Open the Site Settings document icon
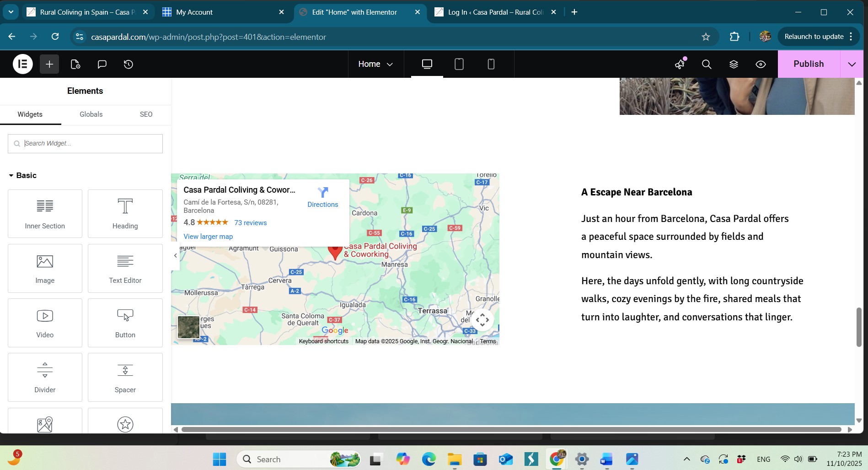 coord(75,64)
